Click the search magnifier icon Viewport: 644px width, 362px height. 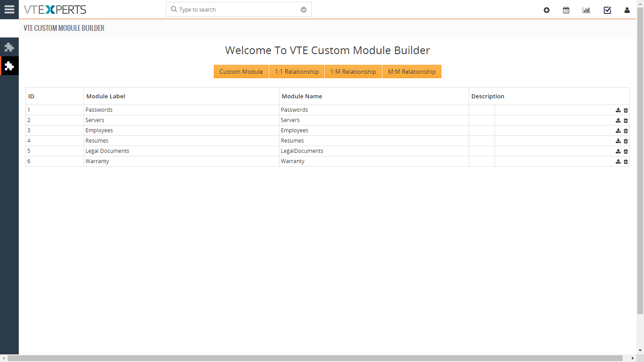click(174, 9)
